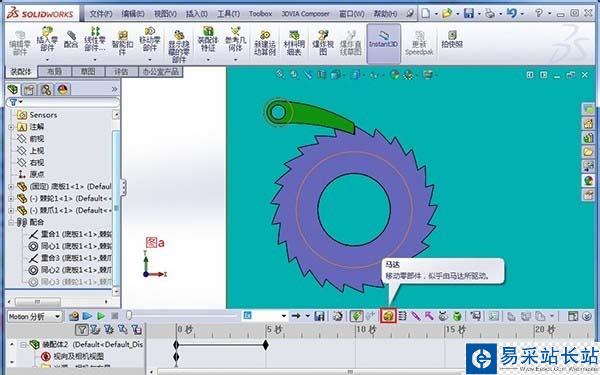Click the Appearances icon in right task pane

[588, 180]
